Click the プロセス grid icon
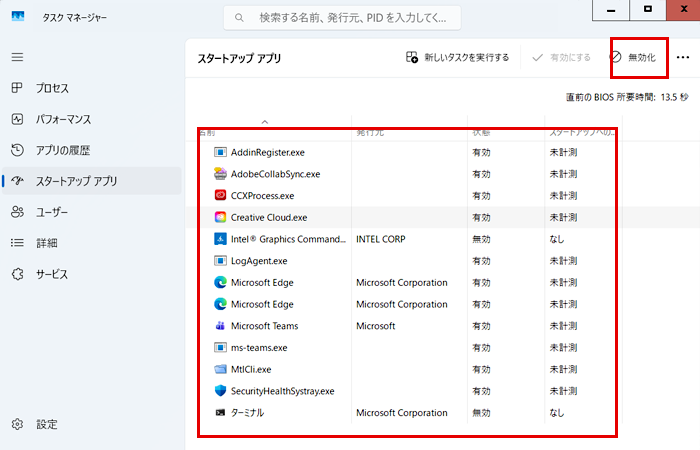Viewport: 700px width, 450px height. 17,88
